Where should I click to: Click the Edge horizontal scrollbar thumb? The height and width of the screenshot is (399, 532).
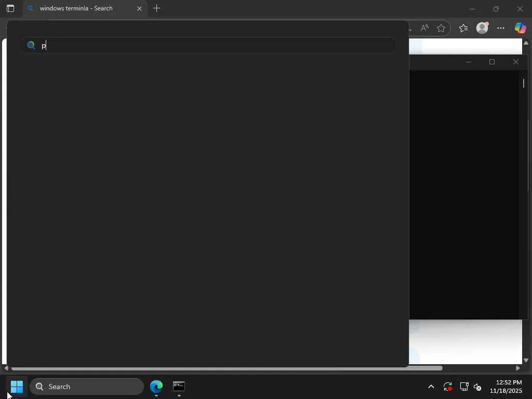click(x=227, y=368)
